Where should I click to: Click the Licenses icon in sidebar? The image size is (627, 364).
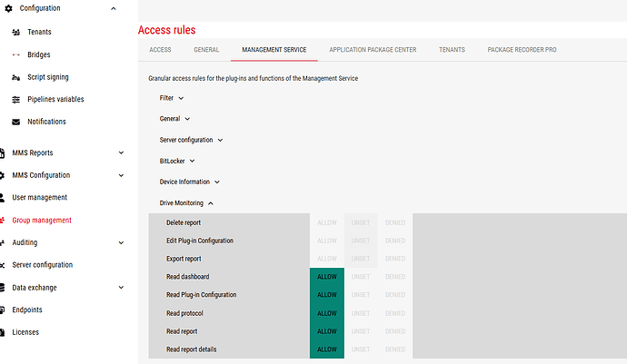[5, 332]
